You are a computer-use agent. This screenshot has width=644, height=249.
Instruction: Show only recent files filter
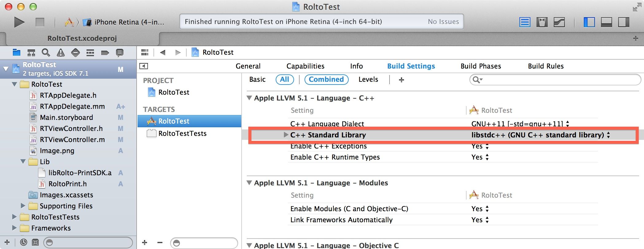click(24, 242)
